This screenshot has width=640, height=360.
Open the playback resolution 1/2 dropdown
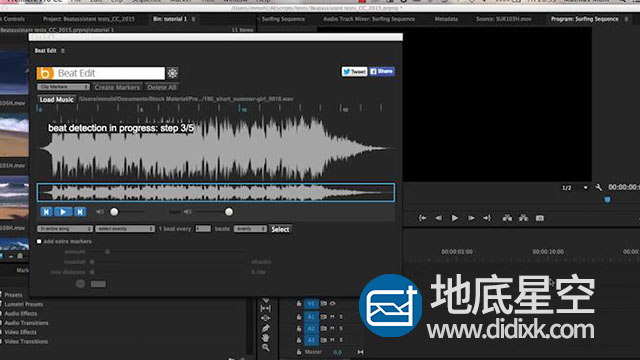point(574,188)
